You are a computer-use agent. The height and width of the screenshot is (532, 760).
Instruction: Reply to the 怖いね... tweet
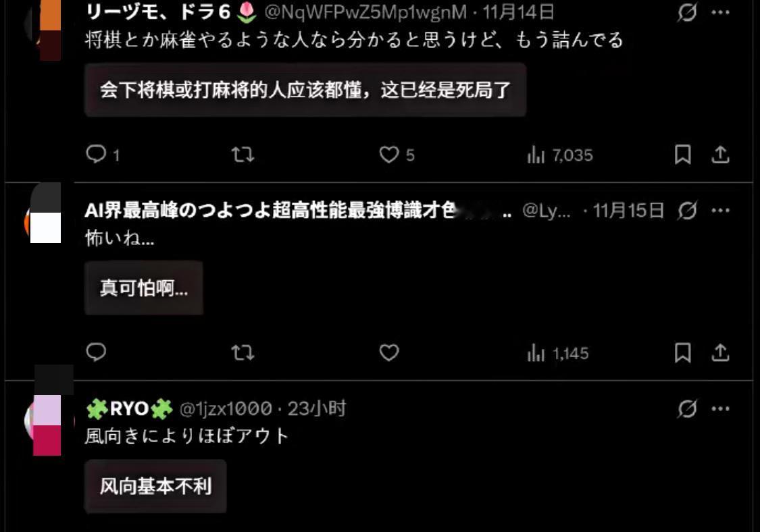pyautogui.click(x=96, y=352)
